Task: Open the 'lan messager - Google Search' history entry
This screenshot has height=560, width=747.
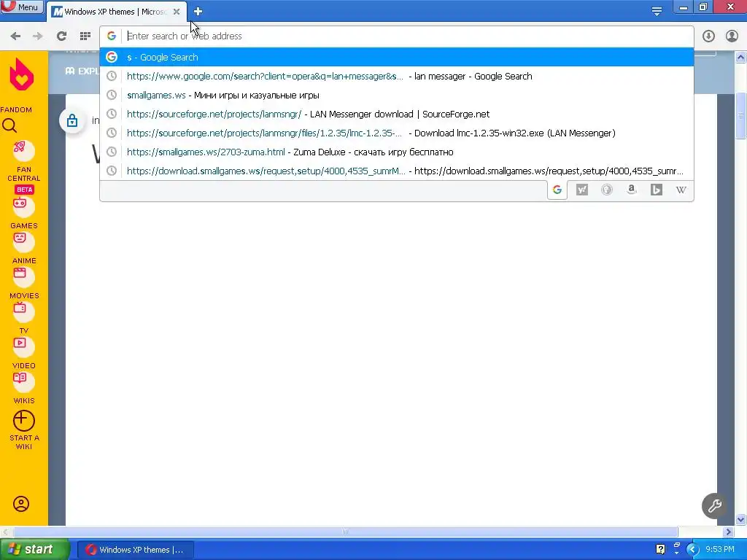Action: pos(396,76)
